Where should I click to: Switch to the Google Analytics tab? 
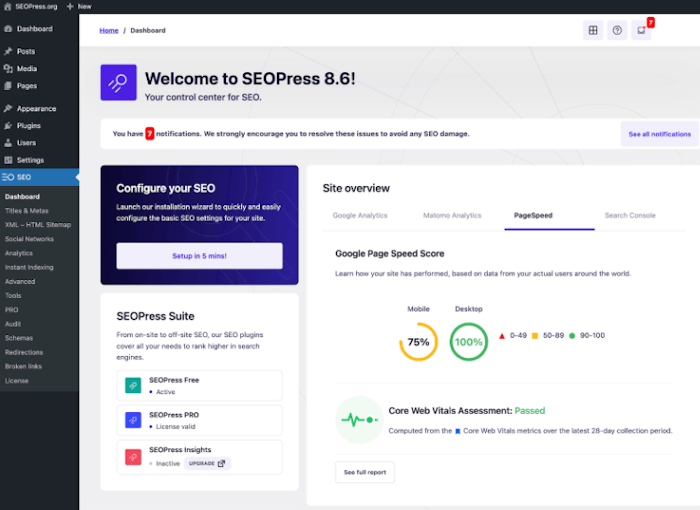pos(360,215)
